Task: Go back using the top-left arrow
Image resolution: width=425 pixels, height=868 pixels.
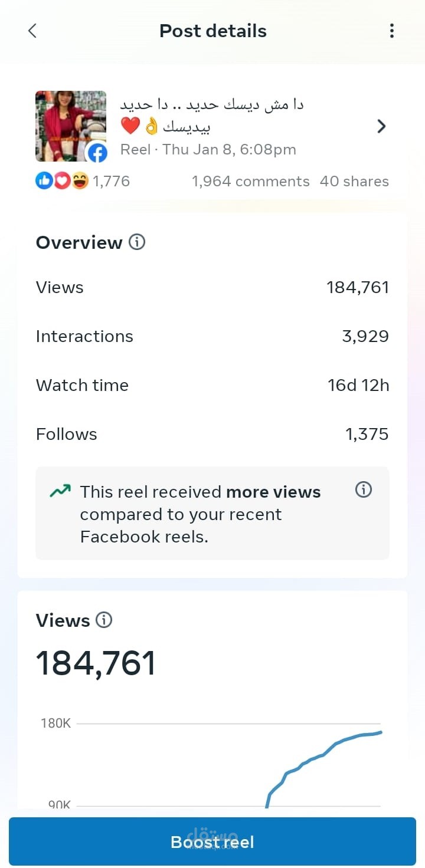Action: pos(32,31)
